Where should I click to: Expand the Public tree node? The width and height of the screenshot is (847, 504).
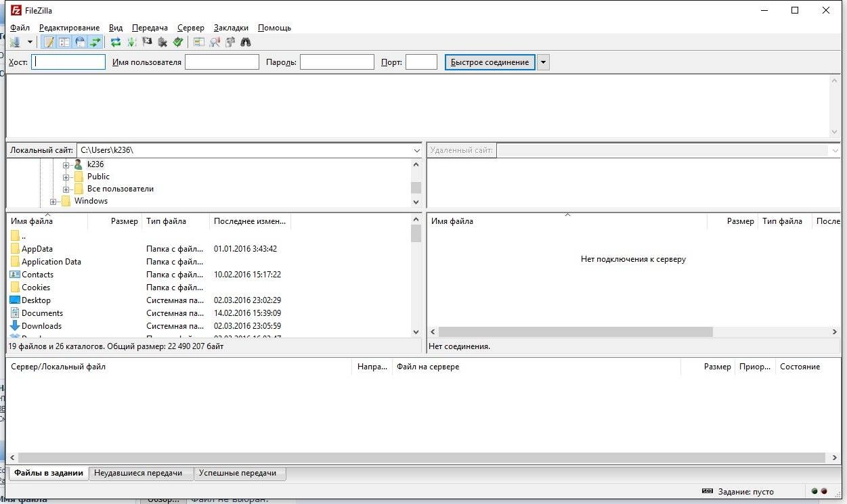66,177
